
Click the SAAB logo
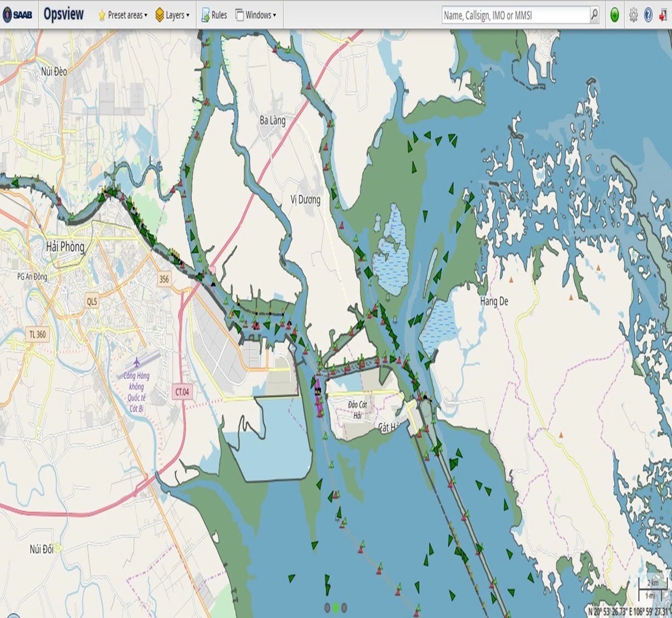pos(18,15)
